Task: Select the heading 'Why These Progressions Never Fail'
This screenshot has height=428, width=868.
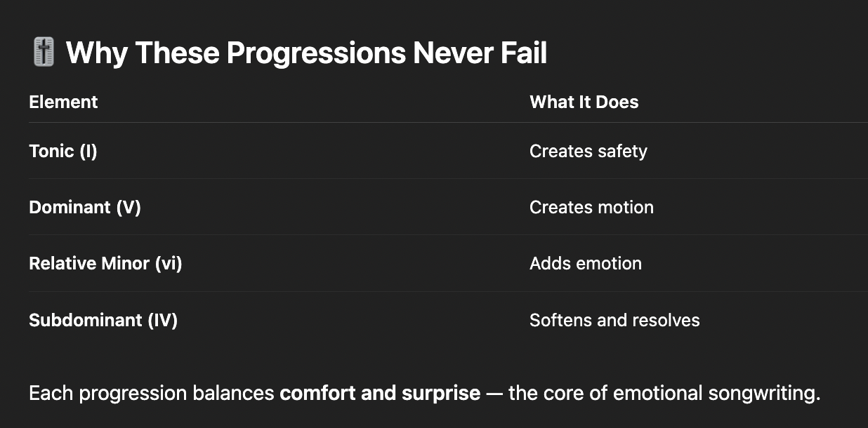Action: point(306,53)
